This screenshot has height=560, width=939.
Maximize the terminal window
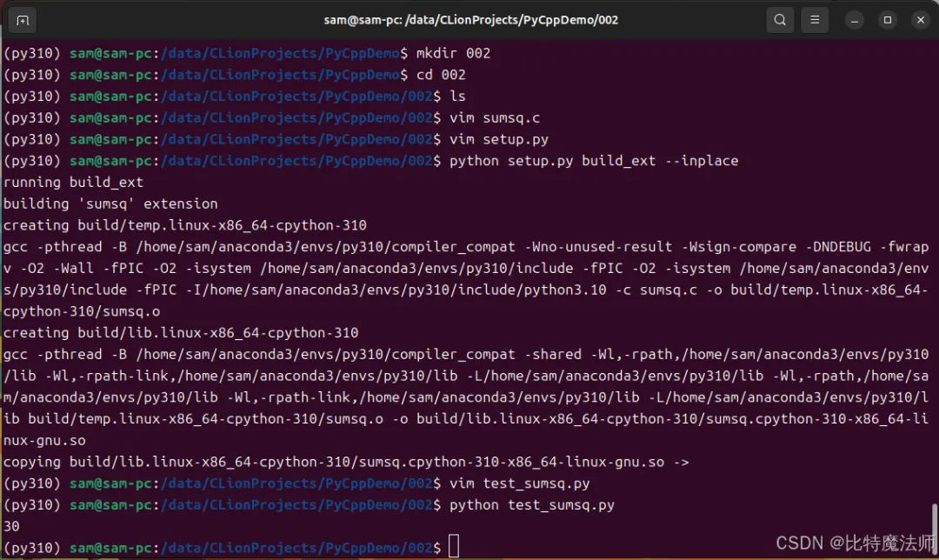point(888,20)
